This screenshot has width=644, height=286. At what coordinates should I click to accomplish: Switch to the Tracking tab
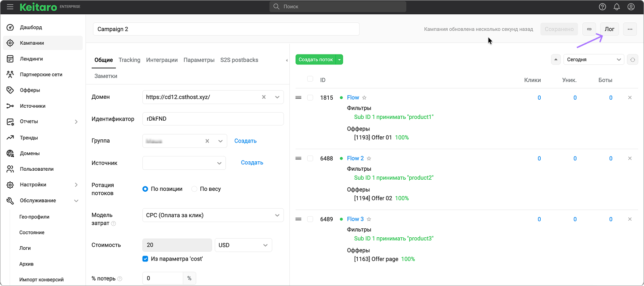129,60
